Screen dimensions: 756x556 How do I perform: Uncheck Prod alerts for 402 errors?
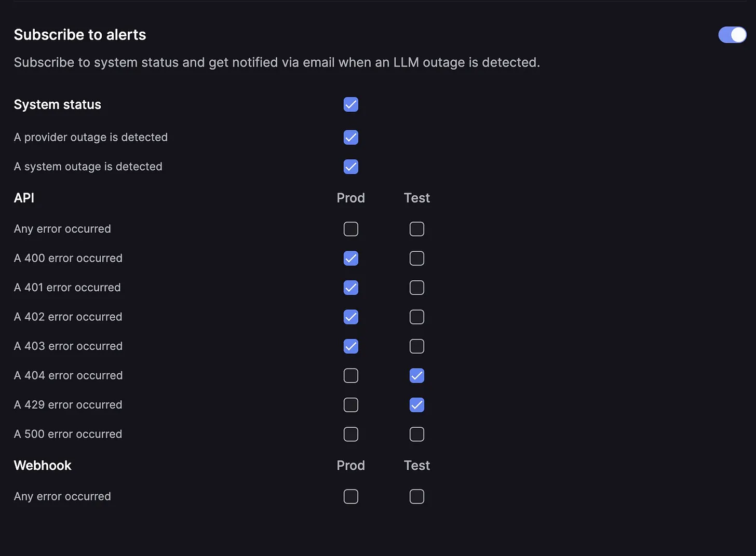pos(350,317)
